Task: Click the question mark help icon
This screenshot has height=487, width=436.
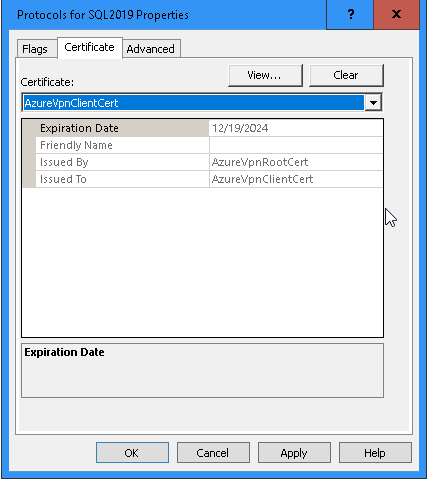Action: [x=350, y=14]
